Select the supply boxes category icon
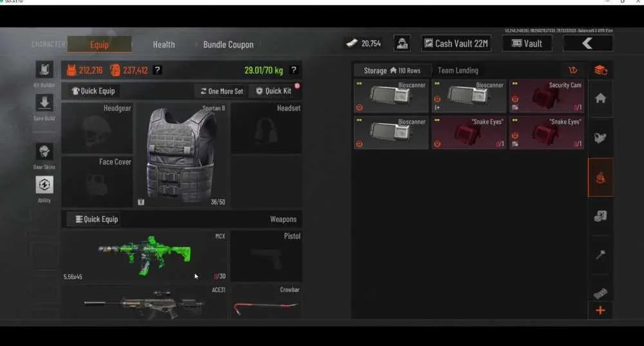 [x=600, y=216]
